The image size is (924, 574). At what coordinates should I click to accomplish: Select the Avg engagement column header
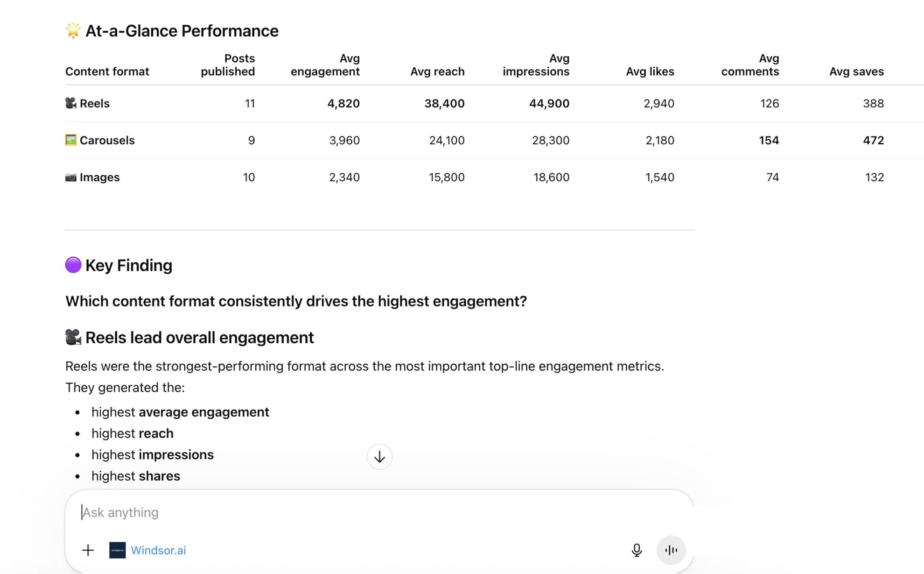pyautogui.click(x=325, y=65)
